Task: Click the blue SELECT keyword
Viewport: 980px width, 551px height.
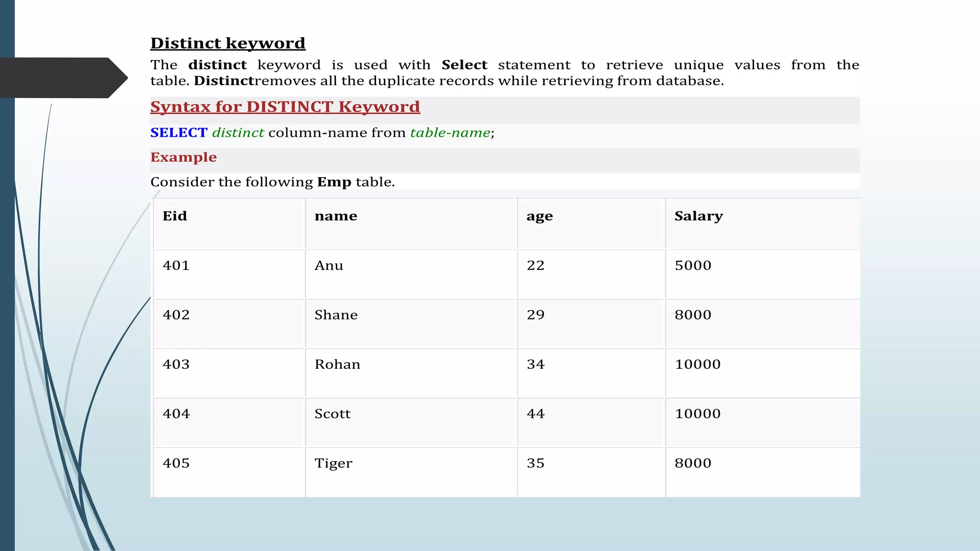Action: point(179,132)
